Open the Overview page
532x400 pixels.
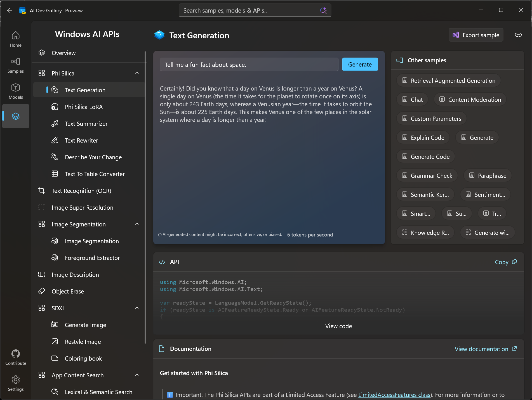[x=63, y=53]
